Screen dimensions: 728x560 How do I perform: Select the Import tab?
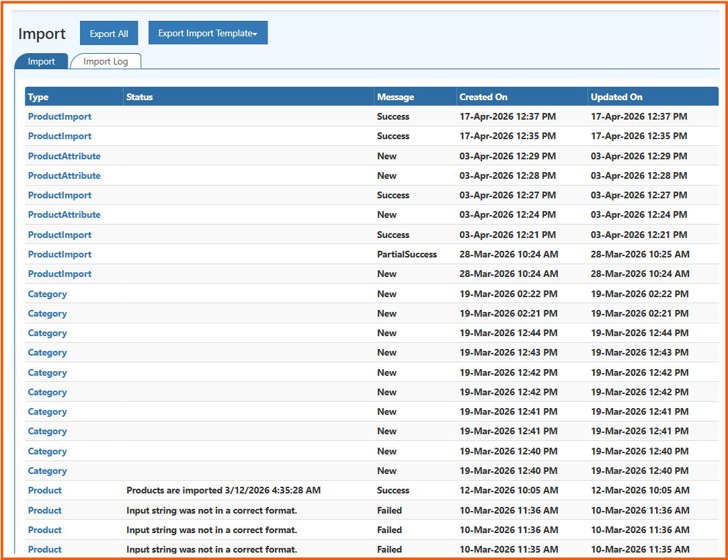pyautogui.click(x=41, y=61)
